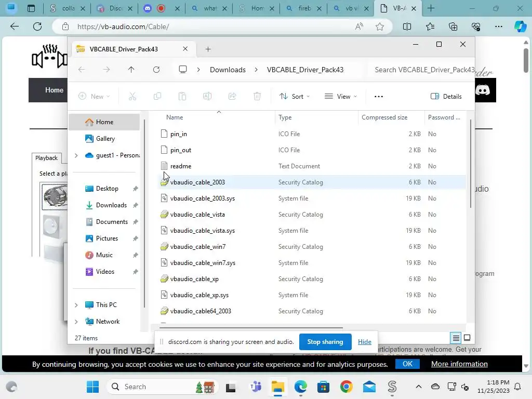Click the Hide link in sharing bar
The height and width of the screenshot is (399, 532).
coord(364,342)
